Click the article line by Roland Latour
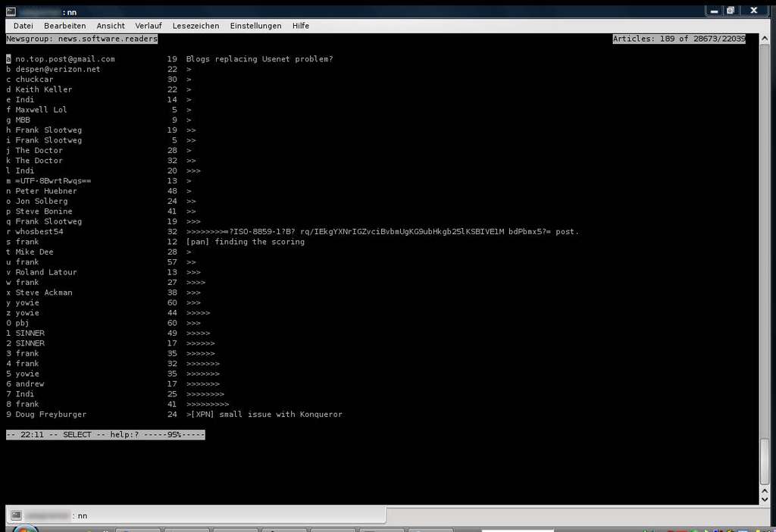This screenshot has height=532, width=776. point(45,272)
